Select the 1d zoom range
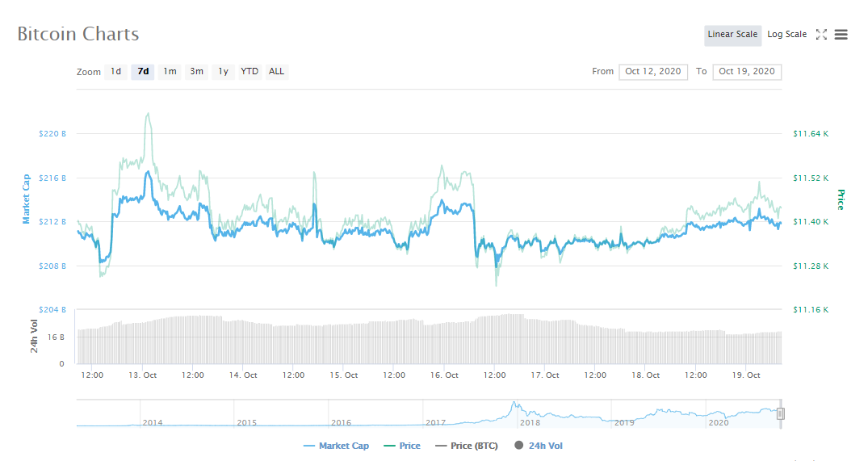 click(x=115, y=71)
